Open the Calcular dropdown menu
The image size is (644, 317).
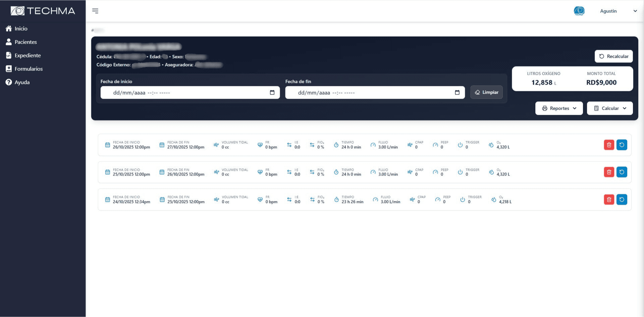click(x=610, y=108)
